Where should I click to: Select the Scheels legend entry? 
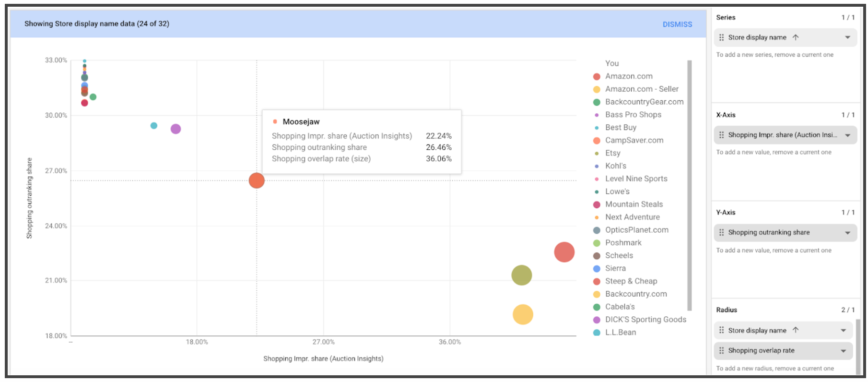point(613,256)
